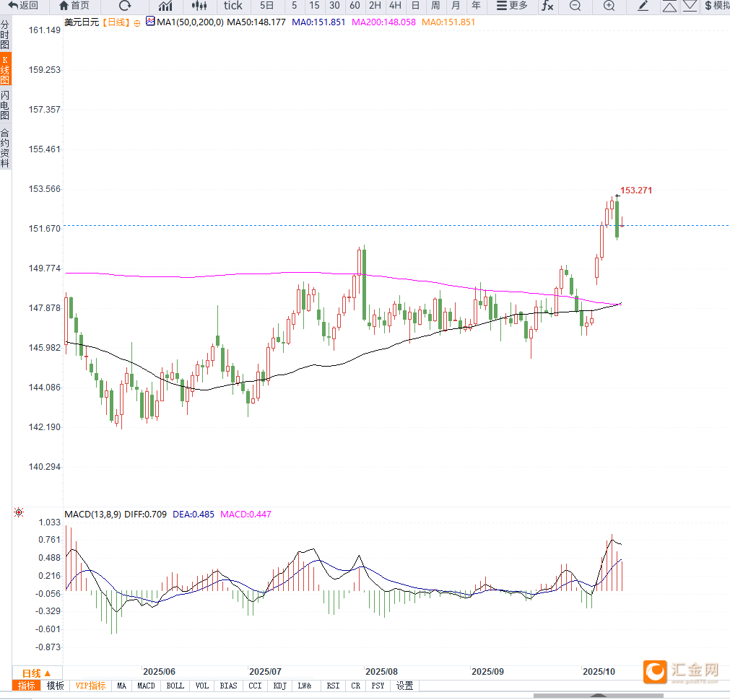The width and height of the screenshot is (730, 700).
Task: Choose the MACD indicator button
Action: (146, 686)
